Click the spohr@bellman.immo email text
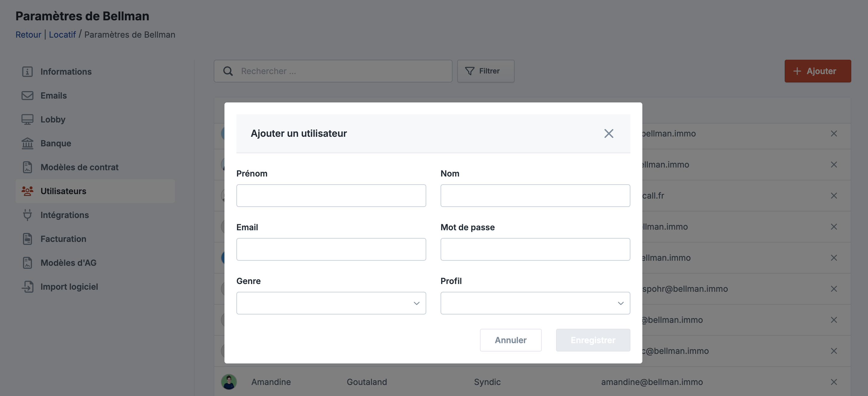Image resolution: width=868 pixels, height=396 pixels. tap(685, 289)
